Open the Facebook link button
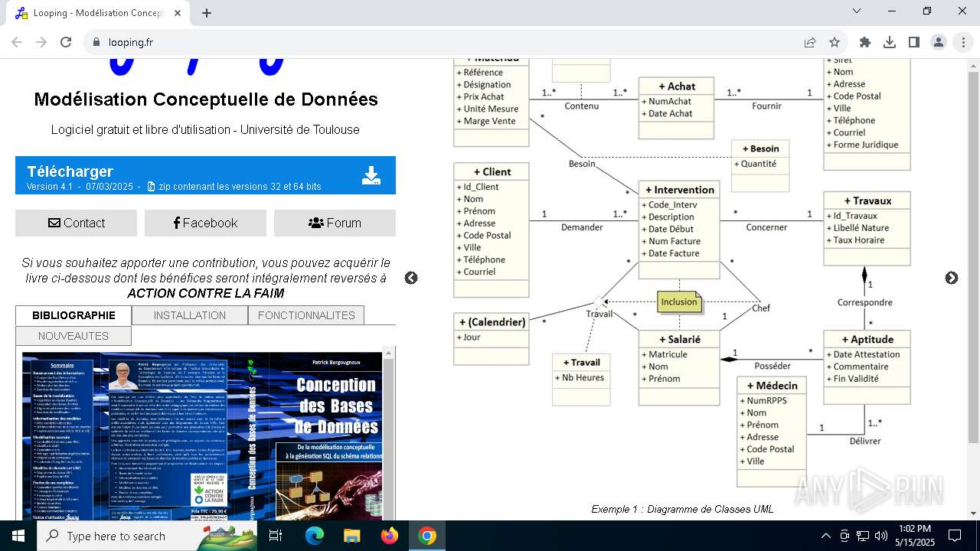This screenshot has width=980, height=551. pos(205,223)
